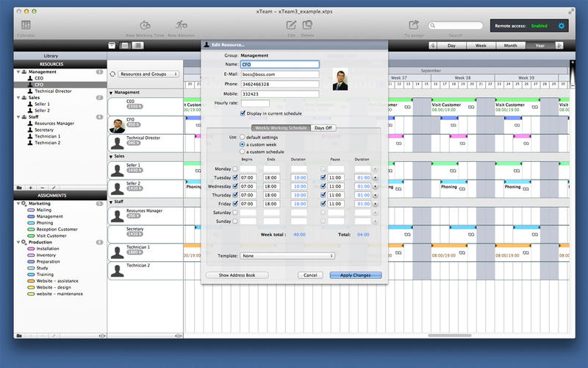Select the default settings radio button
Screen dimensions: 588x368
click(243, 137)
